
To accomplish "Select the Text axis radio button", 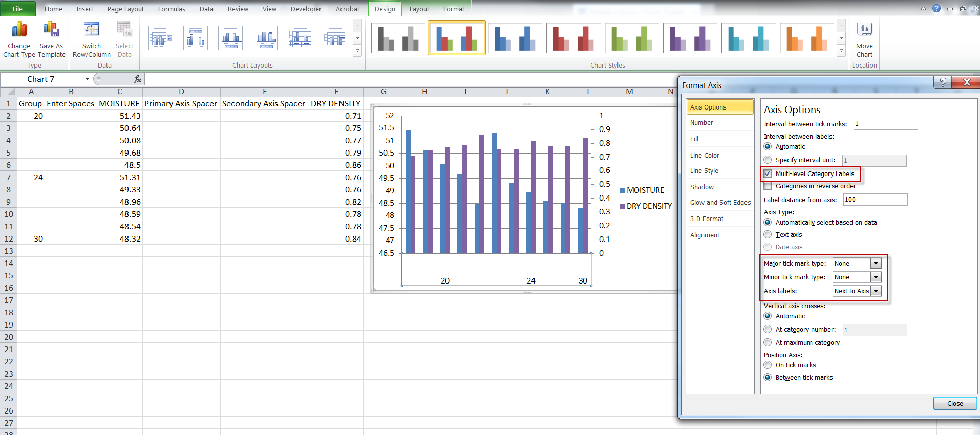I will [x=768, y=235].
